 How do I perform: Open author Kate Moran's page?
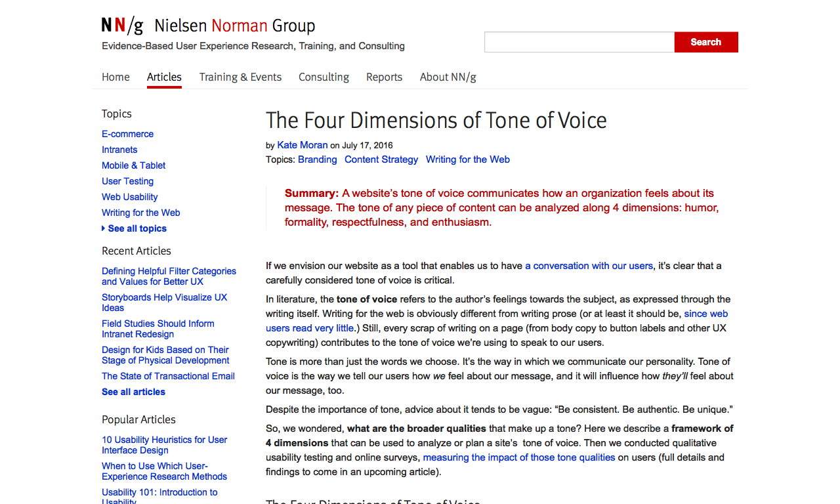coord(303,145)
